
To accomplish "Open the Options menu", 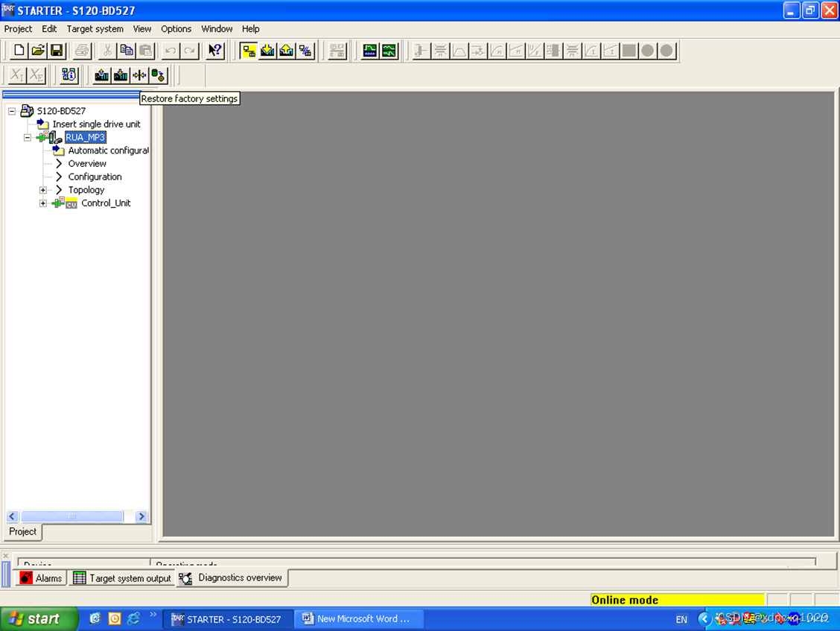I will pos(176,29).
